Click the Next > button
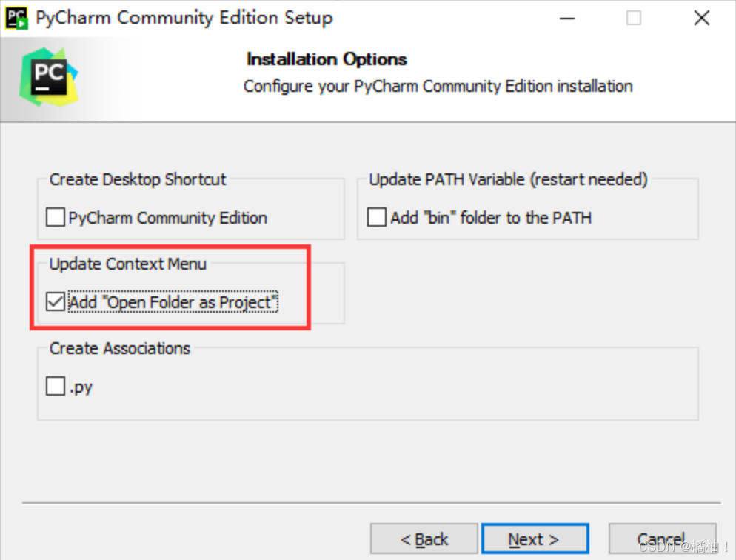 click(535, 539)
